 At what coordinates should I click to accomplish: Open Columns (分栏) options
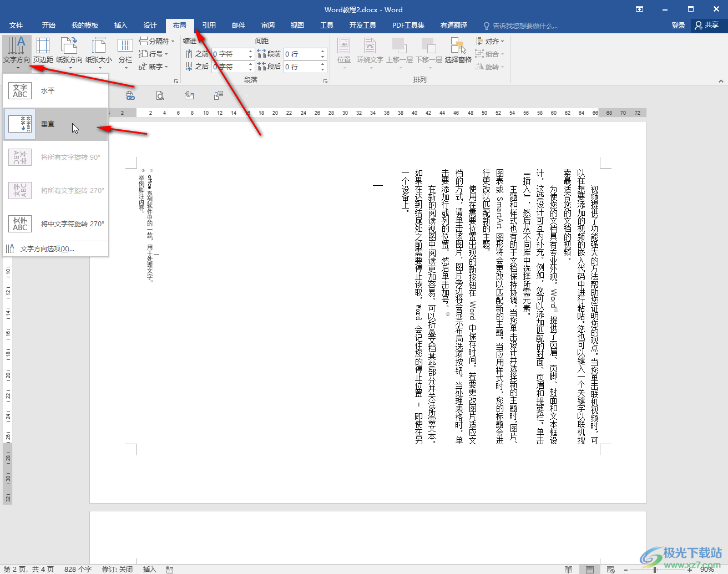pyautogui.click(x=125, y=53)
